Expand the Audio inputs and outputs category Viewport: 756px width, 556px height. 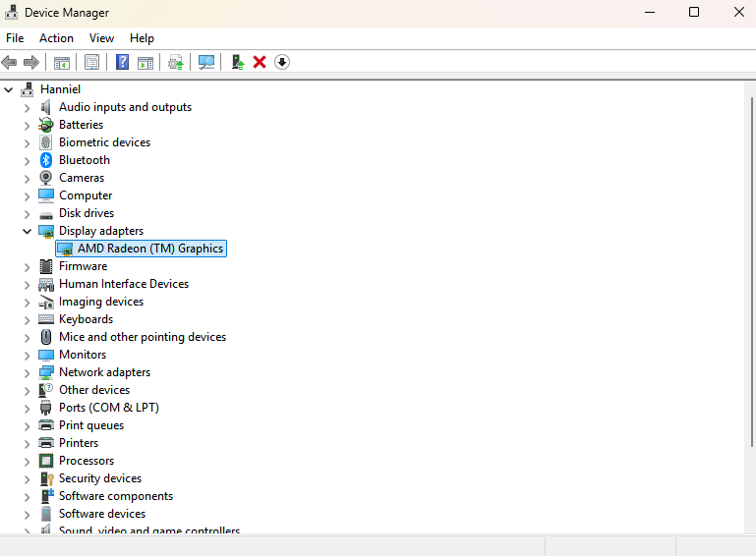tap(27, 108)
